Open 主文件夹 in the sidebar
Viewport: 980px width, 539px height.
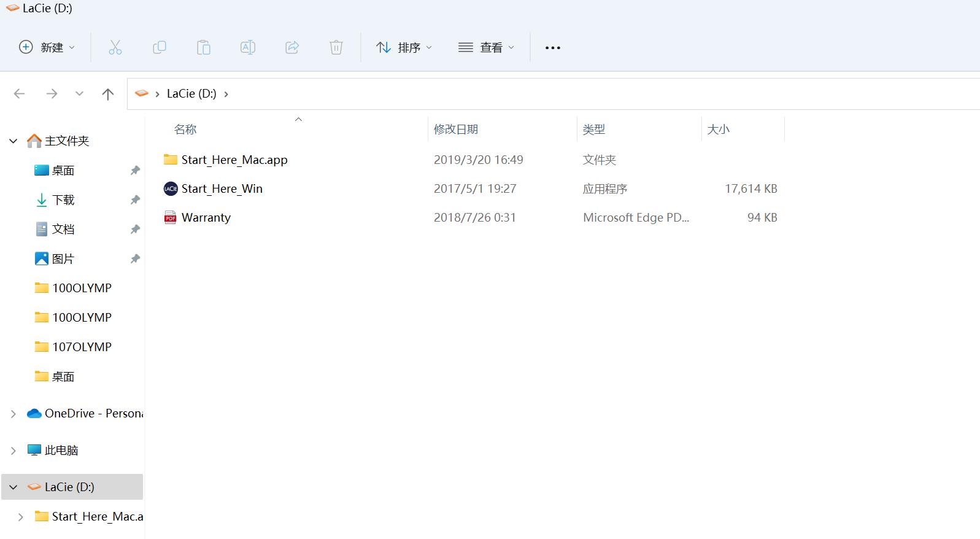tap(67, 141)
